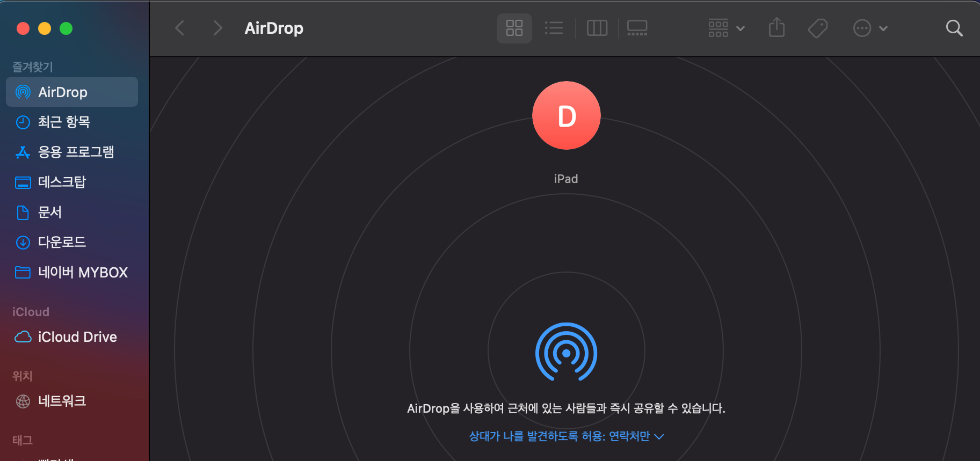Screen dimensions: 980x461
Task: Switch to gallery view
Action: [637, 28]
